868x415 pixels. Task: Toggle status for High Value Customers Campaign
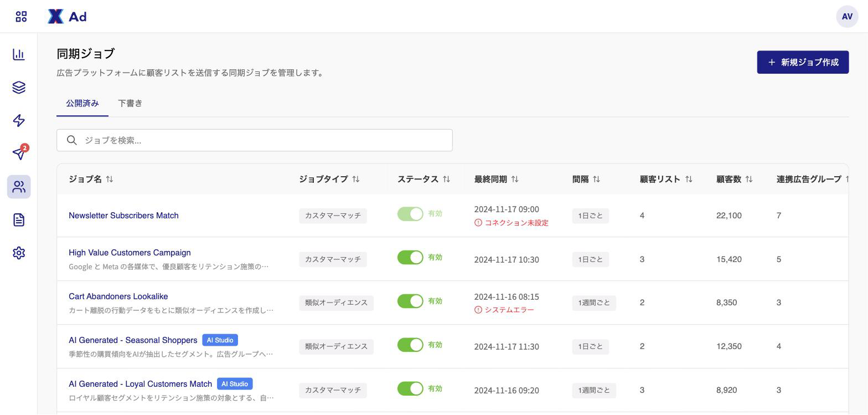click(410, 257)
